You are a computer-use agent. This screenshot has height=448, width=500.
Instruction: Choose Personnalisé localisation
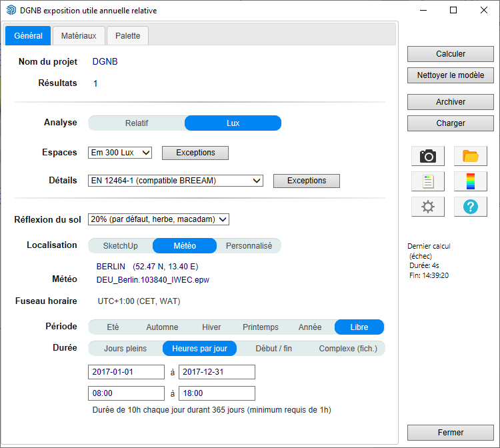tap(249, 246)
